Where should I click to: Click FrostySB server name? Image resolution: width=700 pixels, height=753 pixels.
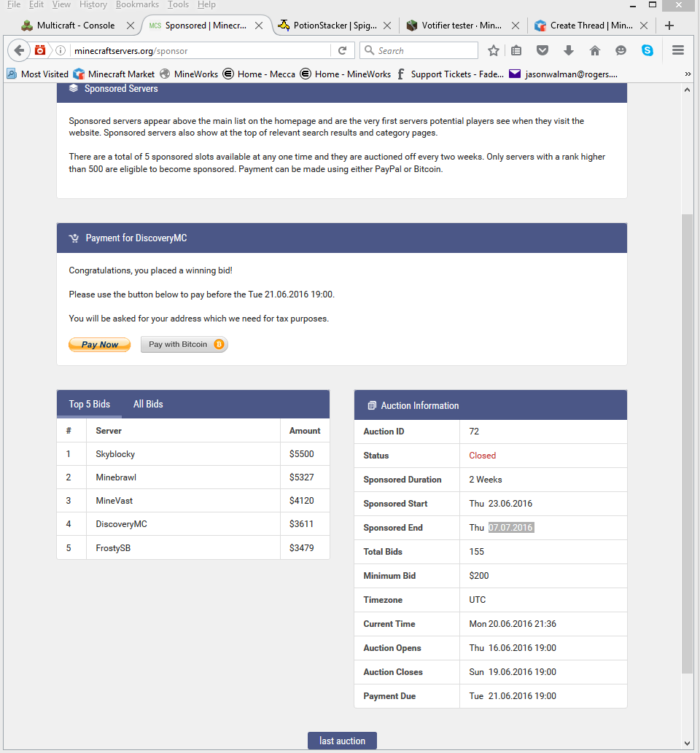click(113, 548)
